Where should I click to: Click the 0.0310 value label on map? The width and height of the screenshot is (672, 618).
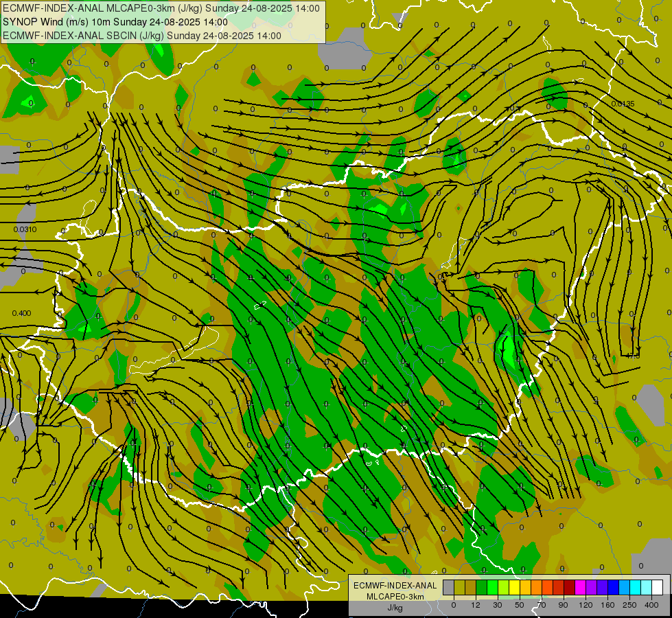25,229
